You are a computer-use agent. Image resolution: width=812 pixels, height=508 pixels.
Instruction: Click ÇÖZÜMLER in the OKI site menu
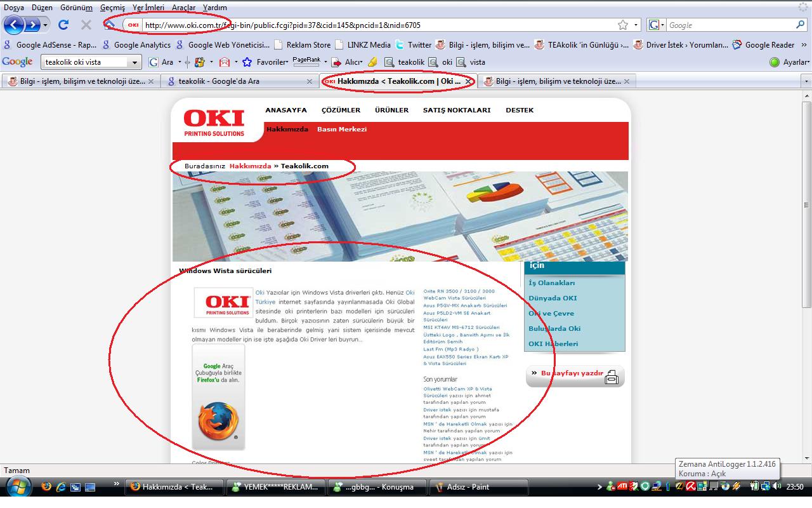click(341, 110)
